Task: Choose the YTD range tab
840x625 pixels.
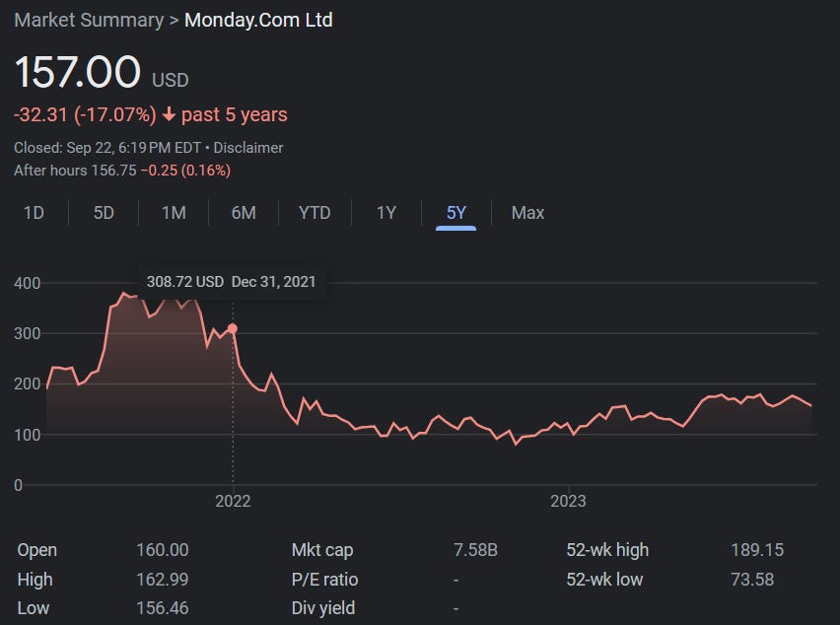Action: 315,213
